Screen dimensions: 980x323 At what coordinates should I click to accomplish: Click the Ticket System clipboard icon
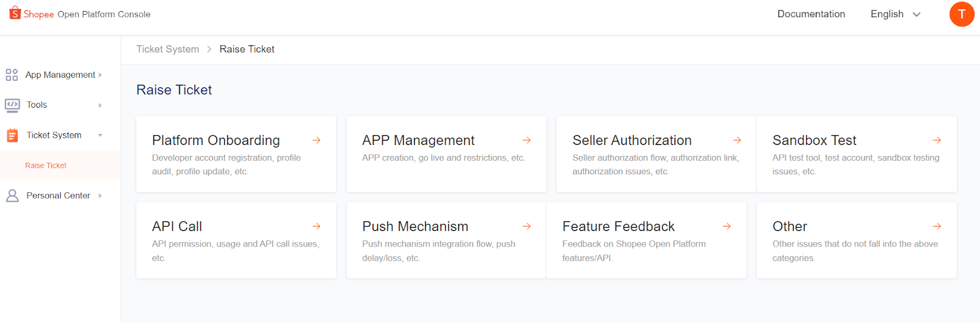[12, 135]
